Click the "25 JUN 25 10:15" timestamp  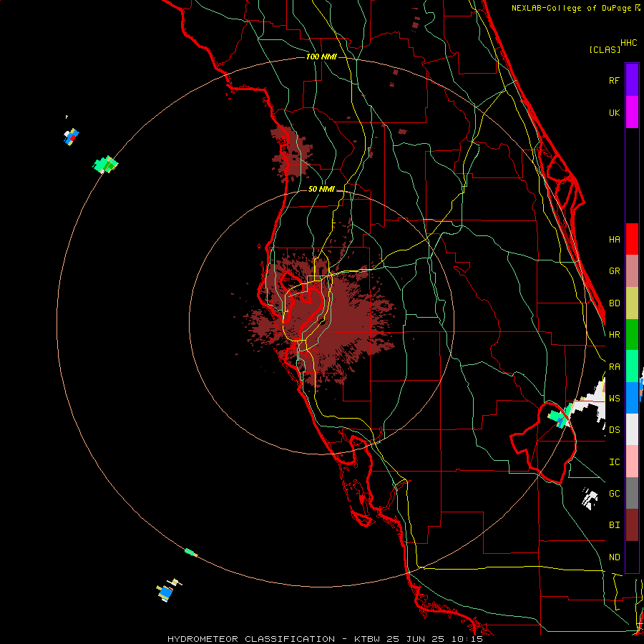[x=436, y=639]
